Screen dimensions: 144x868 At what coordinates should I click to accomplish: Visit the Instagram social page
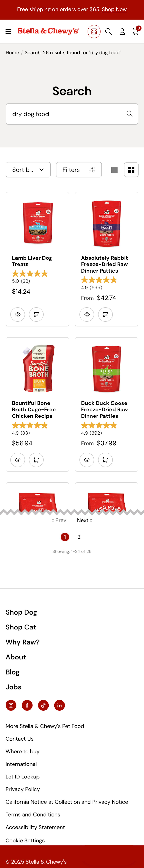click(11, 705)
